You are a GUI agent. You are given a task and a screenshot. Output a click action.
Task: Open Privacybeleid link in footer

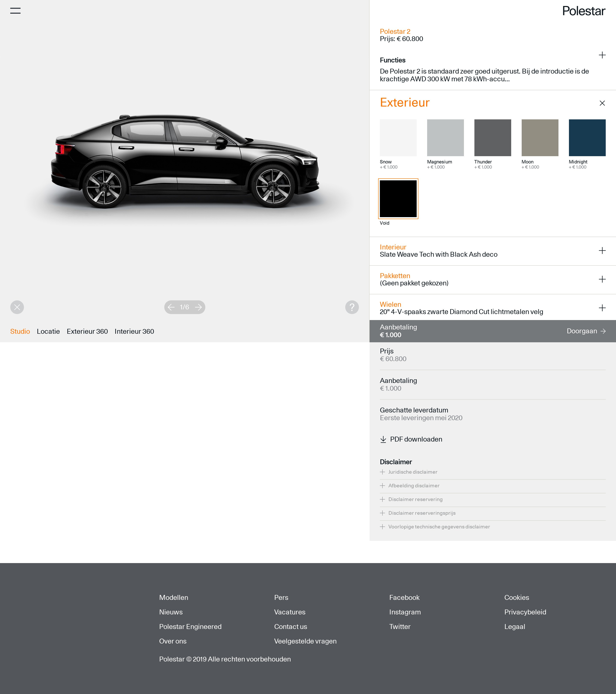pos(525,611)
